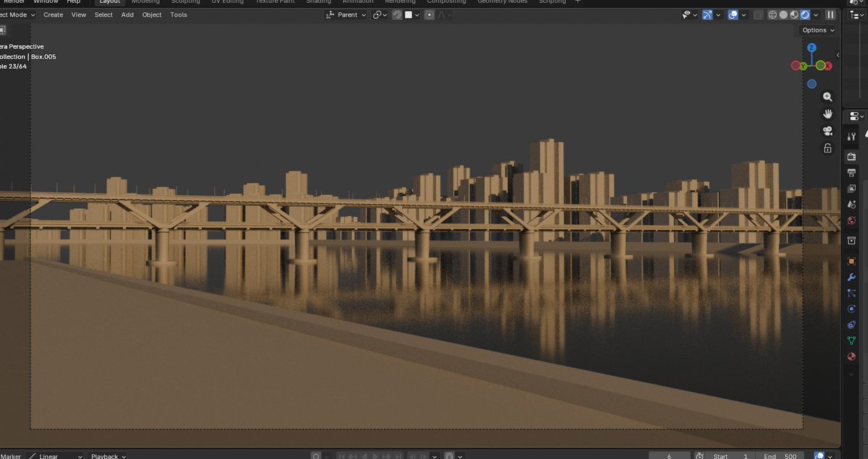Image resolution: width=868 pixels, height=459 pixels.
Task: Click the red X axis gizmo
Action: pyautogui.click(x=828, y=66)
